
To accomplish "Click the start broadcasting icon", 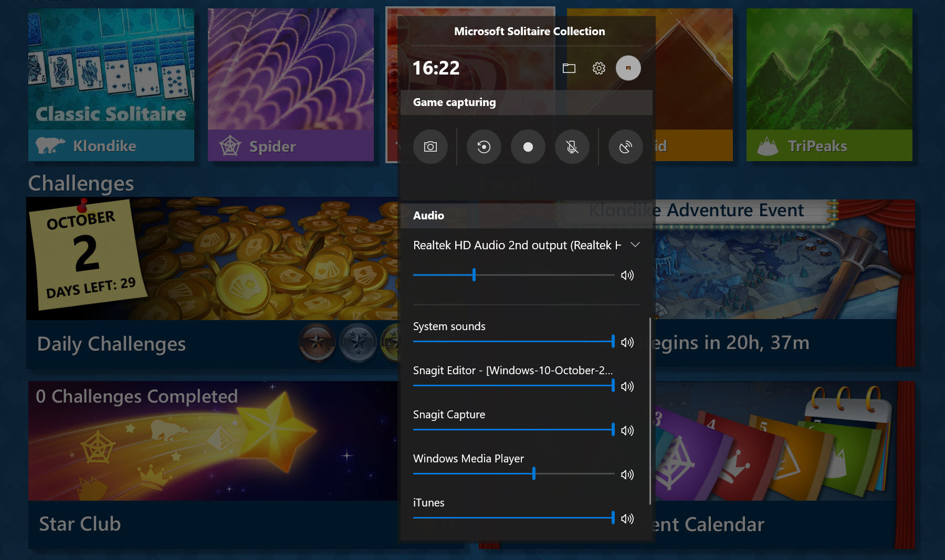I will 625,147.
